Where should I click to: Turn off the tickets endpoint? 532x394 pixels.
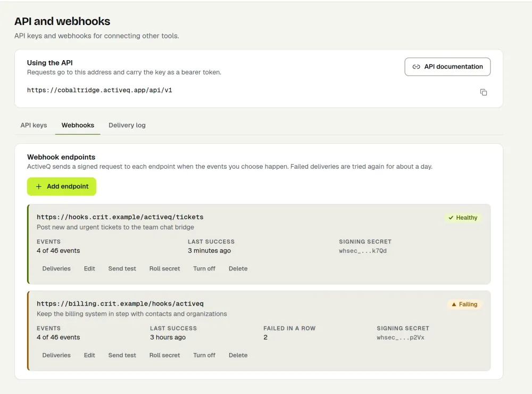click(204, 268)
